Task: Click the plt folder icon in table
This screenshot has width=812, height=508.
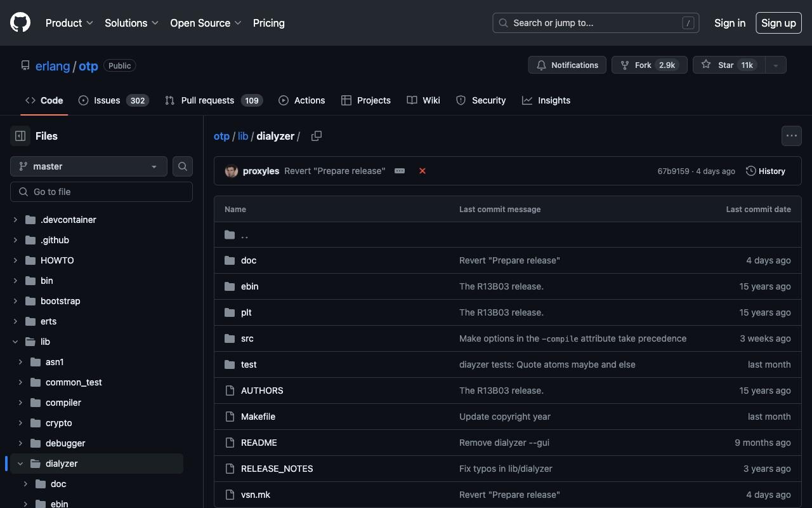Action: (x=230, y=312)
